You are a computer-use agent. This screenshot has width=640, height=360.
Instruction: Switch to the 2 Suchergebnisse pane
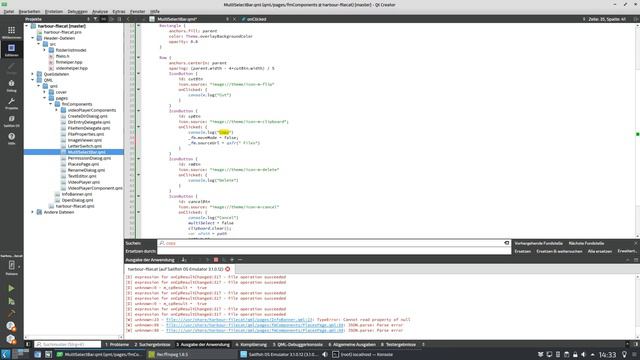152,344
